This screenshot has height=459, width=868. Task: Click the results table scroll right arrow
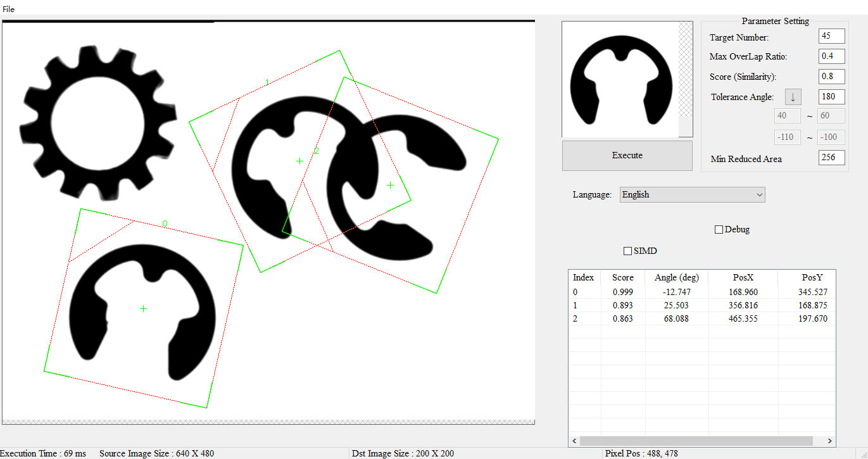pyautogui.click(x=830, y=441)
